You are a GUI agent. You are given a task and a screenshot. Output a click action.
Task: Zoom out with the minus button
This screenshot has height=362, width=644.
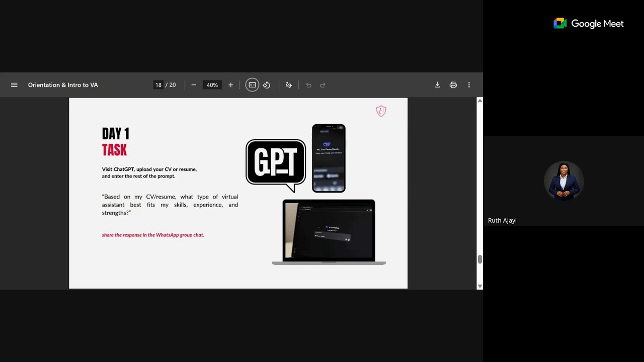[x=194, y=85]
